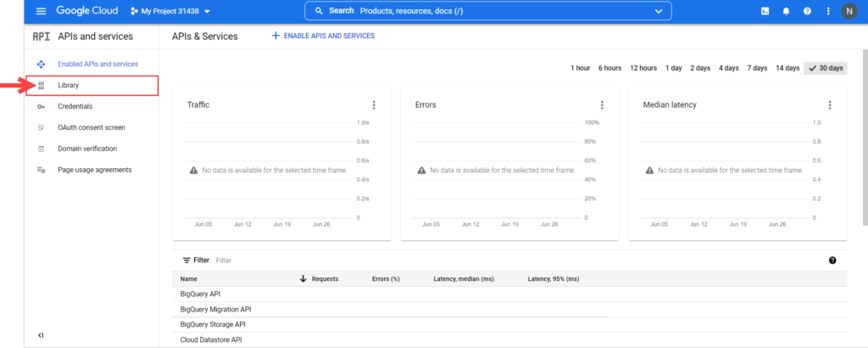Sort by Latency, median (ms) column
Screen dimensions: 868x348
tap(464, 279)
